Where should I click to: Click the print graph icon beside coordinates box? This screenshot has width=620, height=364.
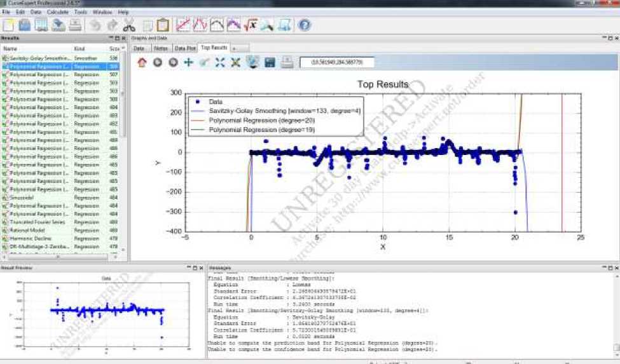pos(287,62)
